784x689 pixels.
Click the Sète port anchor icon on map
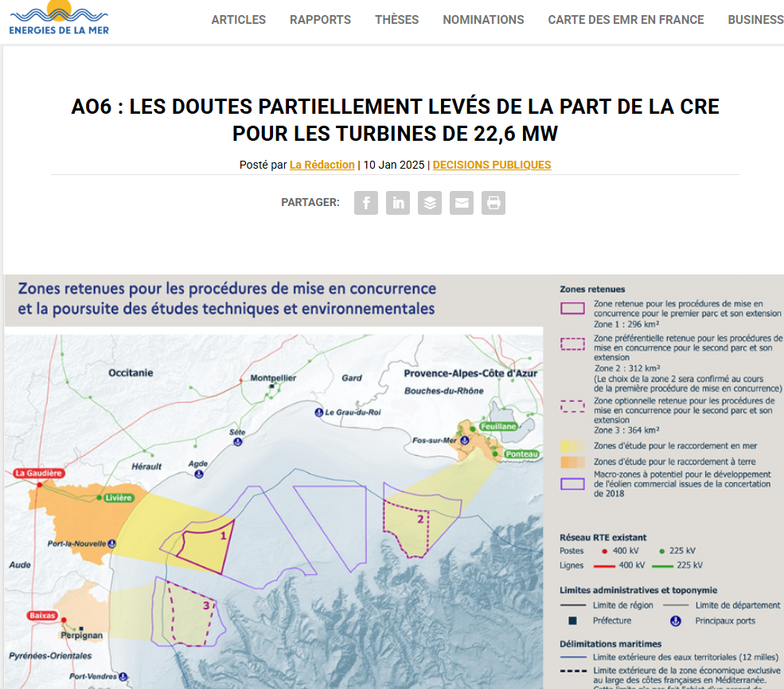(237, 442)
